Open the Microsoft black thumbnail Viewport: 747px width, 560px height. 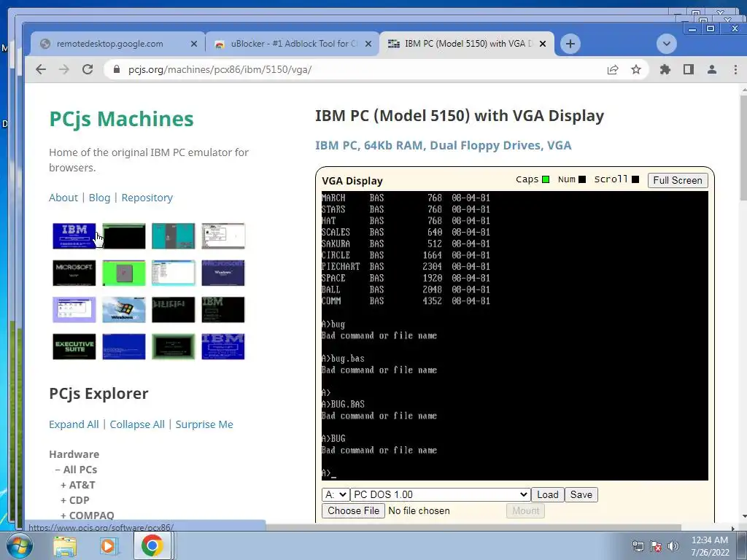pyautogui.click(x=74, y=273)
